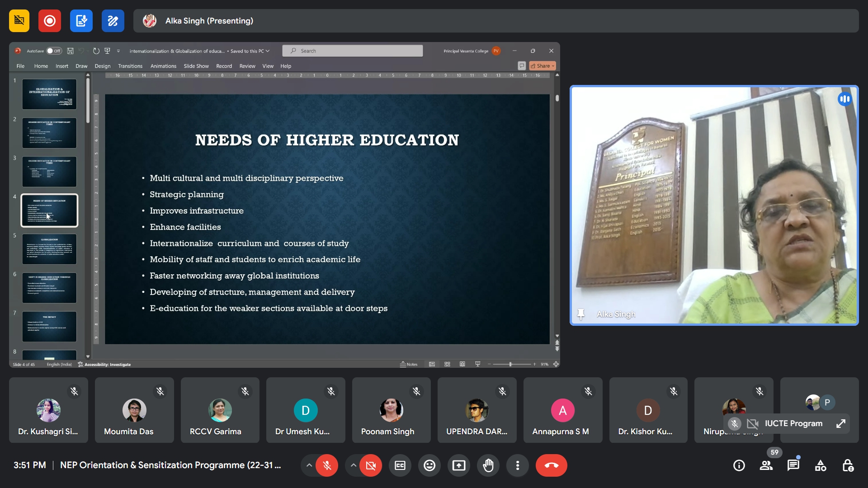
Task: Open the meeting details info icon
Action: 739,465
